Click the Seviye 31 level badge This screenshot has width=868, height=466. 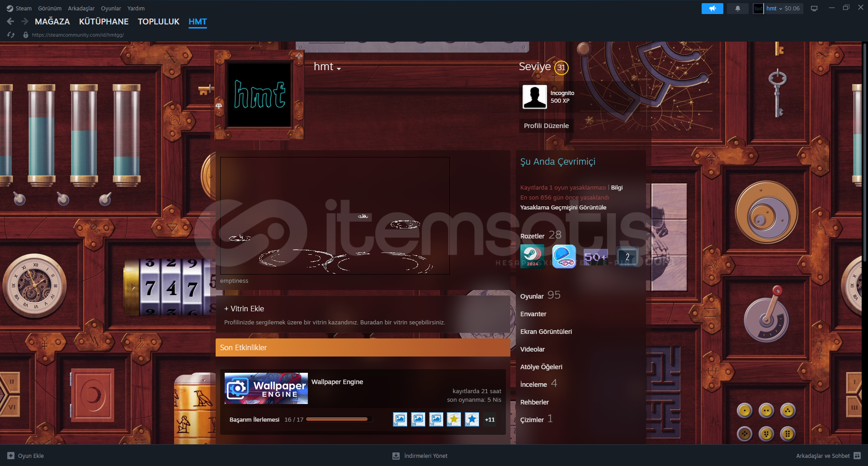561,67
